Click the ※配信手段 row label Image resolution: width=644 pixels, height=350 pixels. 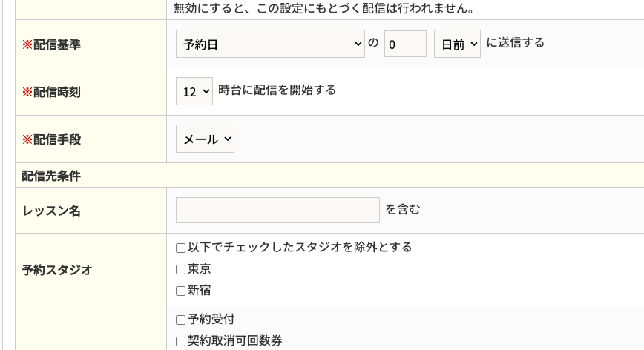pyautogui.click(x=51, y=139)
